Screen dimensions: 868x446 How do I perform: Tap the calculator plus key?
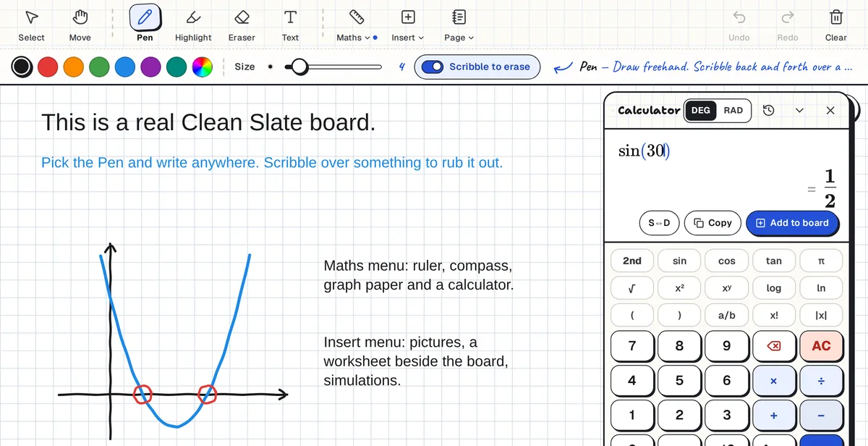773,416
